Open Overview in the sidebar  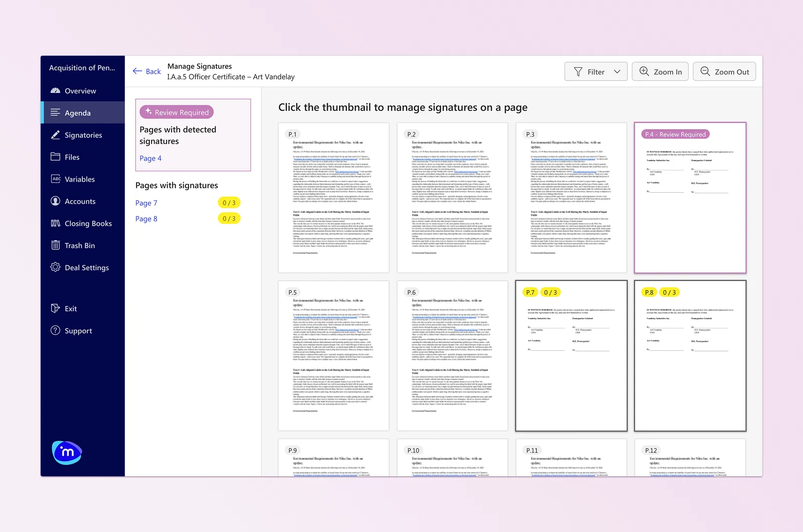click(x=83, y=91)
